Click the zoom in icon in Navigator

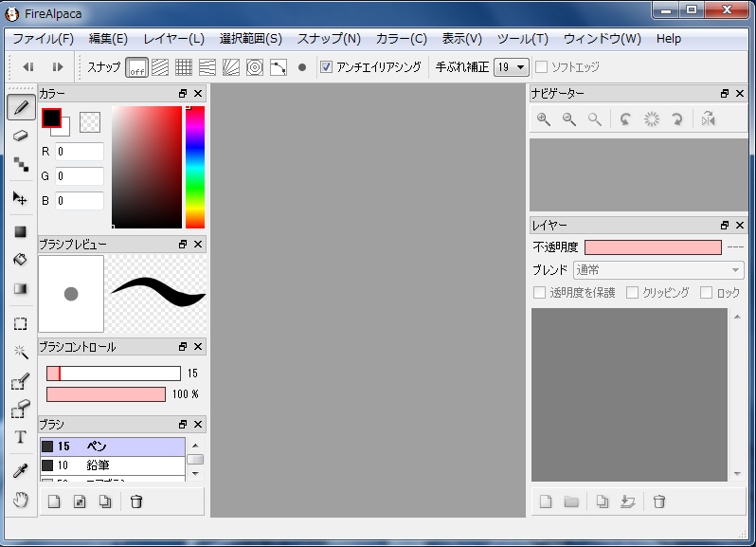(544, 119)
